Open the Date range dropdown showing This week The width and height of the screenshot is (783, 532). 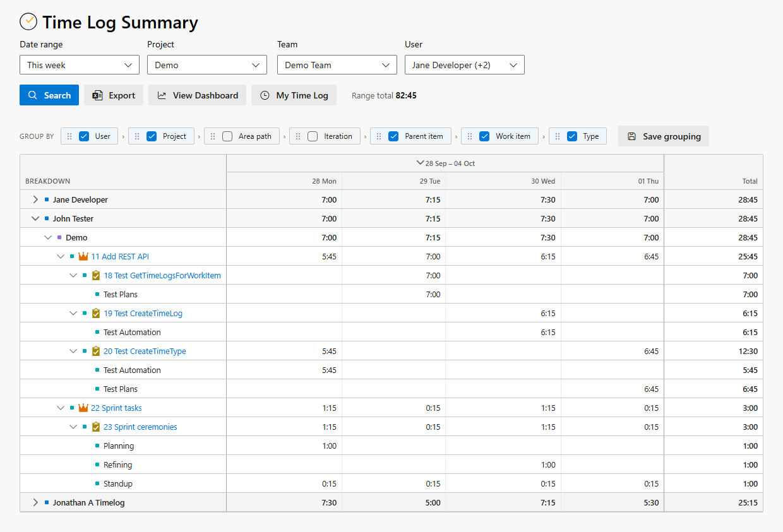(80, 65)
